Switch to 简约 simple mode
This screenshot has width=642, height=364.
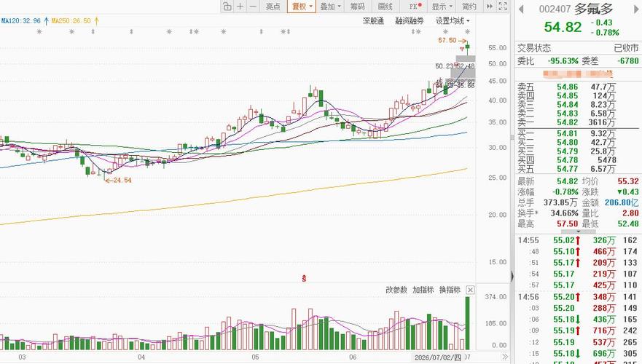point(469,6)
